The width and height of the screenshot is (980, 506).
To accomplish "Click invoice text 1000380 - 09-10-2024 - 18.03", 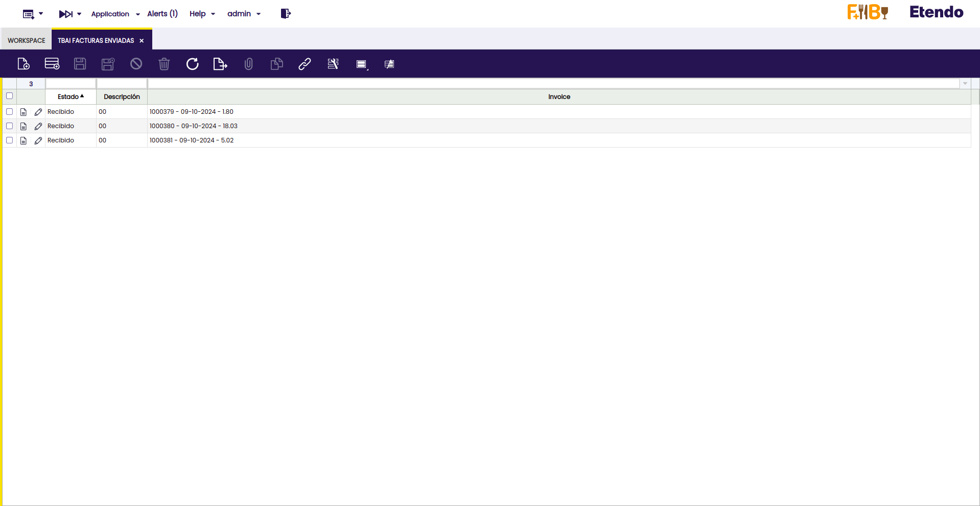I will [x=194, y=126].
